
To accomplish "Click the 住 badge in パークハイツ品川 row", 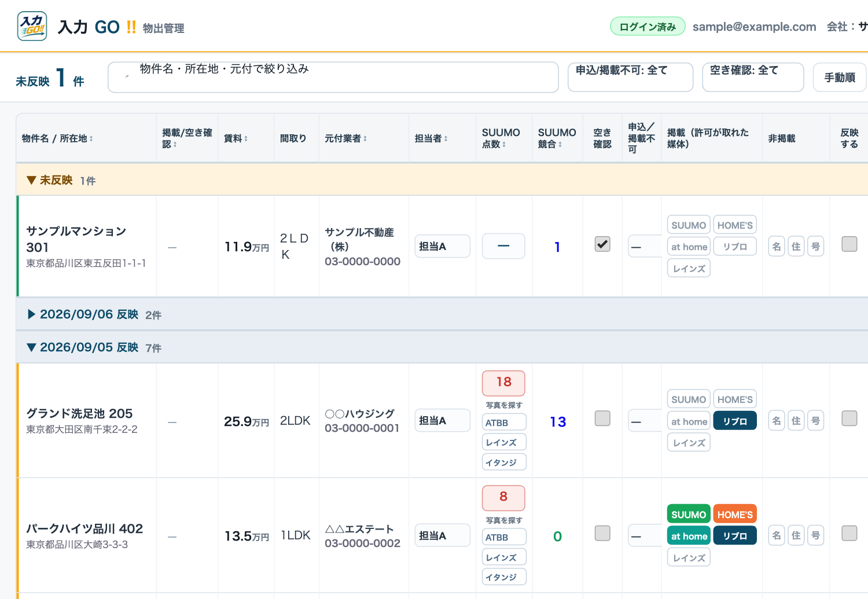I will [x=796, y=535].
